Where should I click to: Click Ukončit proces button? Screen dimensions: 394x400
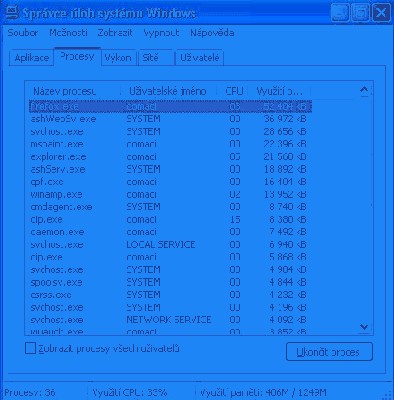tap(329, 352)
